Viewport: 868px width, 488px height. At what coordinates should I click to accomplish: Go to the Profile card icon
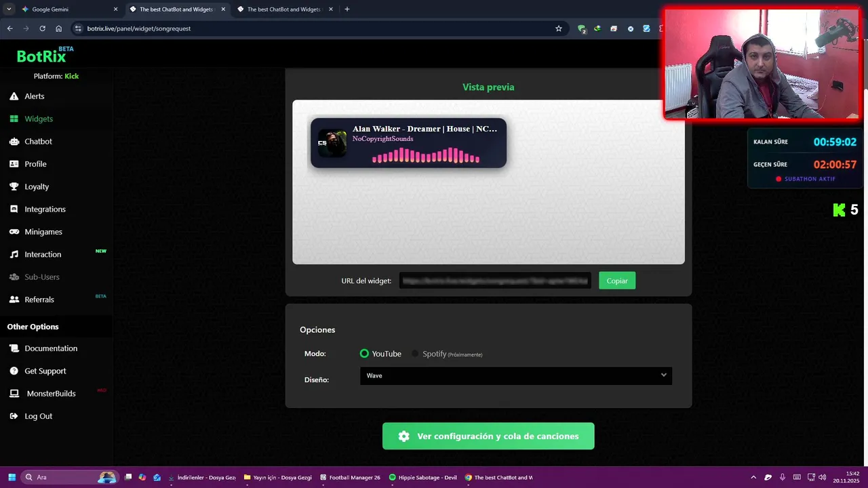[14, 164]
